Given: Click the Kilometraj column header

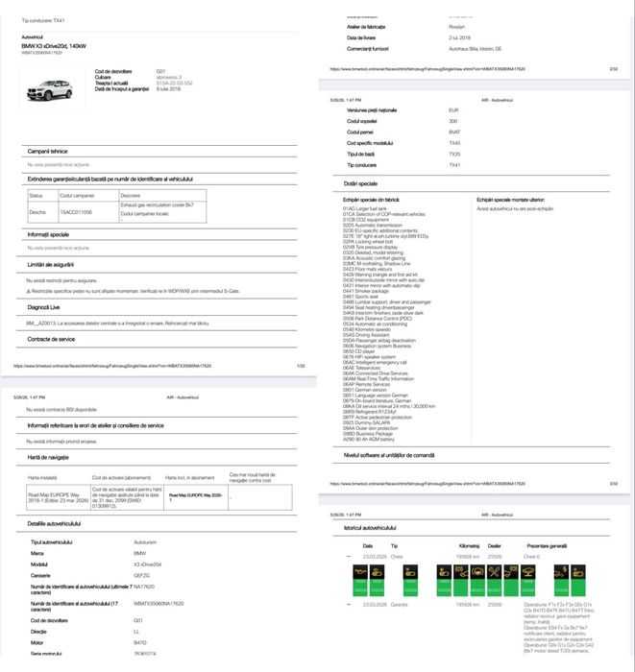Looking at the screenshot, I should (x=469, y=546).
